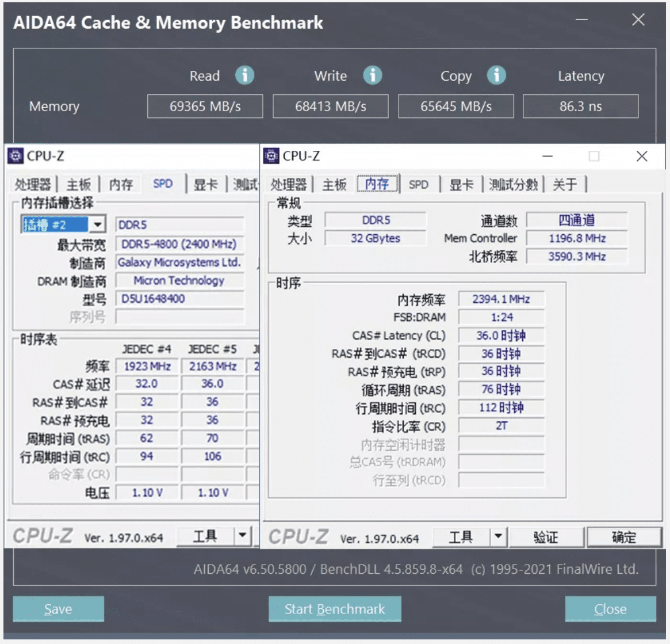Select the SPD tab in left CPU-Z
Viewport: 670px width, 644px height.
[163, 184]
